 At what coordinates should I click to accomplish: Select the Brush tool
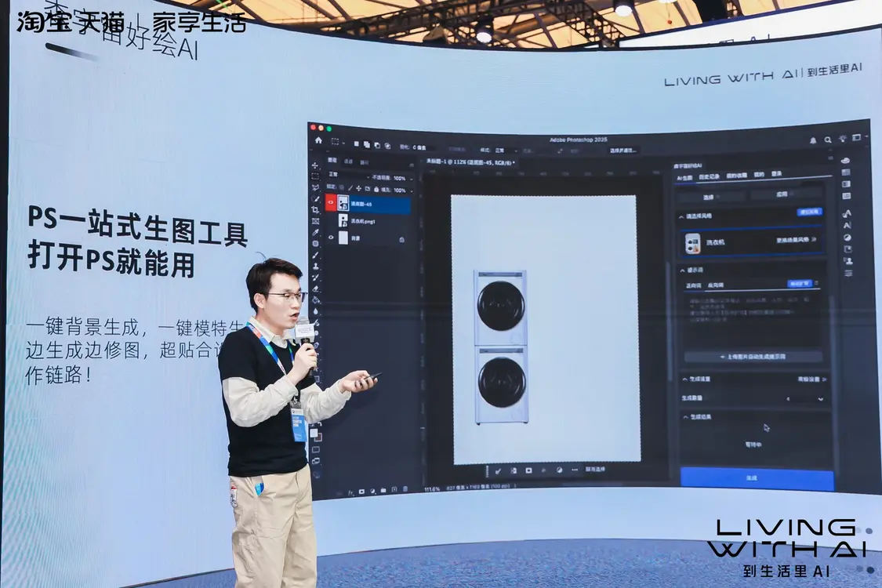point(315,255)
